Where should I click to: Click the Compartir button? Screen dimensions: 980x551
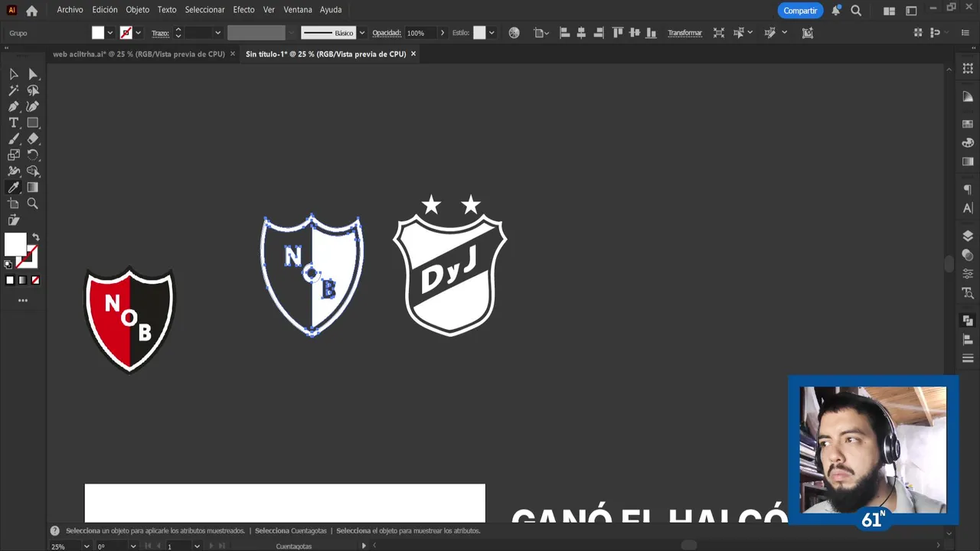(x=800, y=11)
